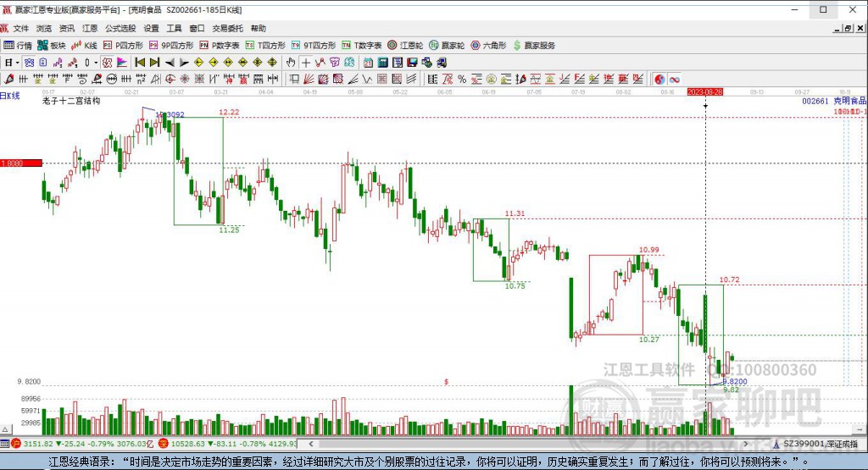Image resolution: width=868 pixels, height=470 pixels.
Task: Jump to last bar icon
Action: pyautogui.click(x=155, y=63)
